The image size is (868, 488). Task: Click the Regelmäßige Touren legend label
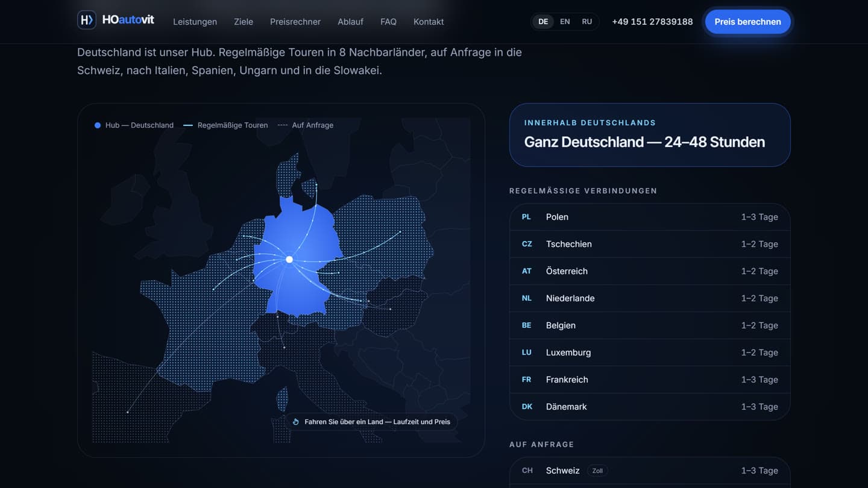coord(233,125)
